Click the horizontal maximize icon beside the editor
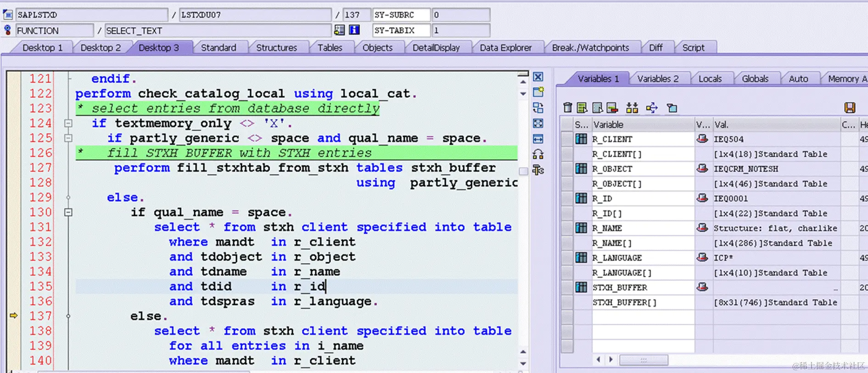Image resolution: width=868 pixels, height=373 pixels. click(538, 139)
